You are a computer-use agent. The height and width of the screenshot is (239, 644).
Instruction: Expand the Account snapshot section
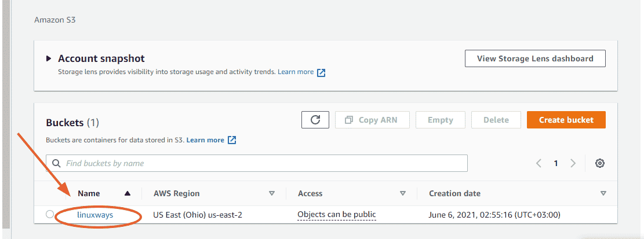click(x=49, y=58)
